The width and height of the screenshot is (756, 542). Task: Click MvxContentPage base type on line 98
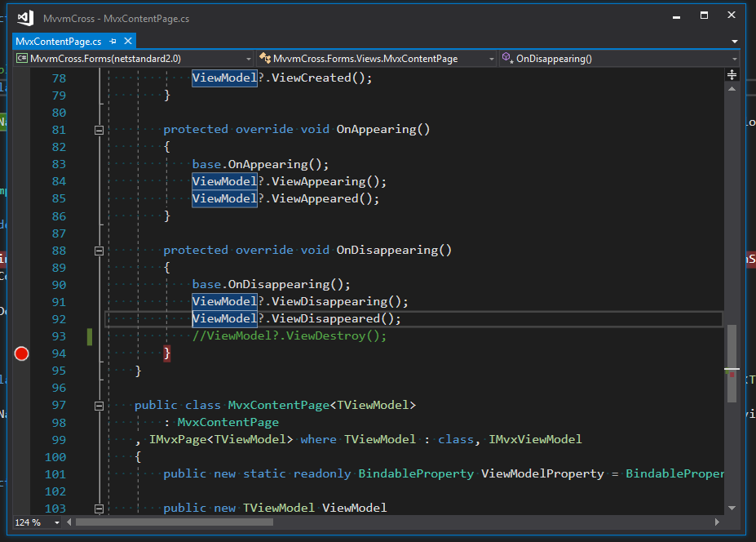pyautogui.click(x=228, y=422)
